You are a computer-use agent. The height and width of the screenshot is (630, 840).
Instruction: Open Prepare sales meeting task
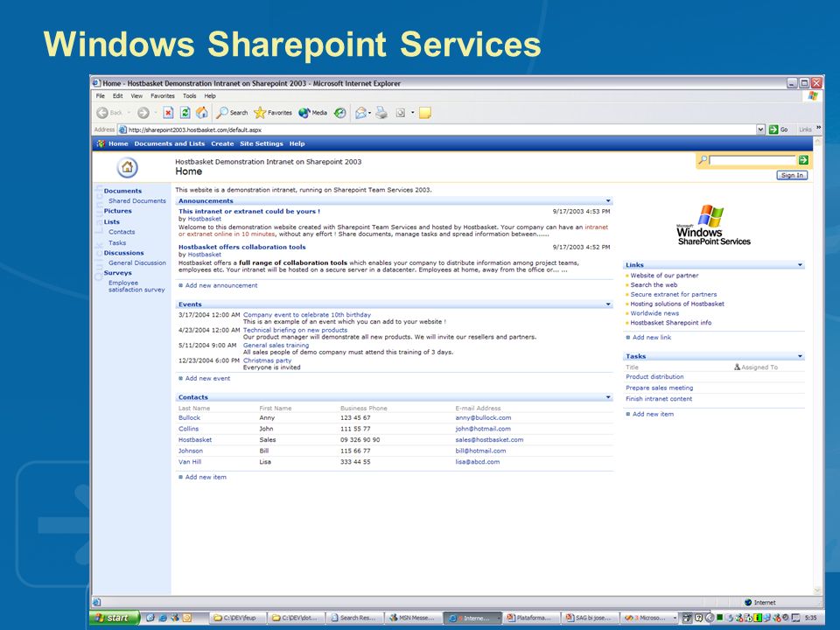[659, 388]
